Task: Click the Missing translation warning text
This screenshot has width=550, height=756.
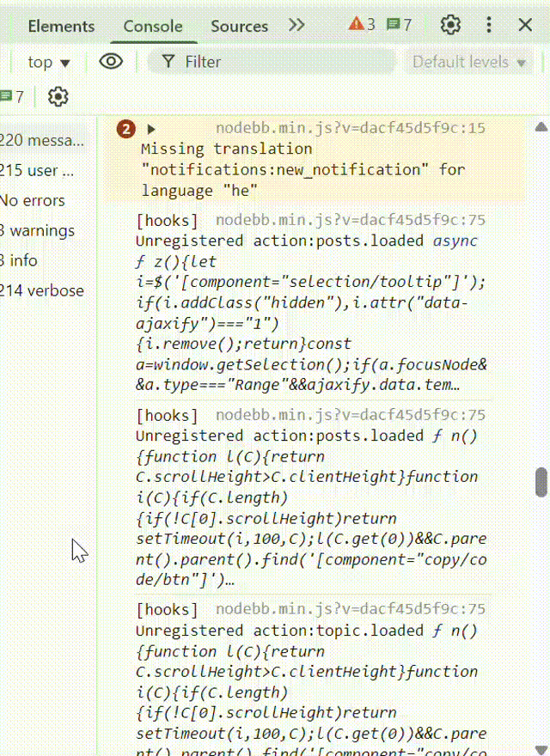Action: (x=303, y=170)
